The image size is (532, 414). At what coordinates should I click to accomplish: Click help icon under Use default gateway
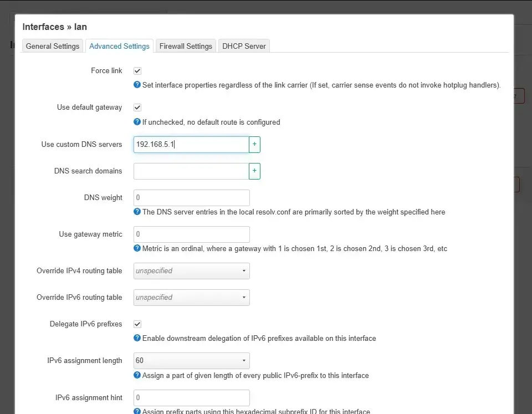(x=137, y=122)
